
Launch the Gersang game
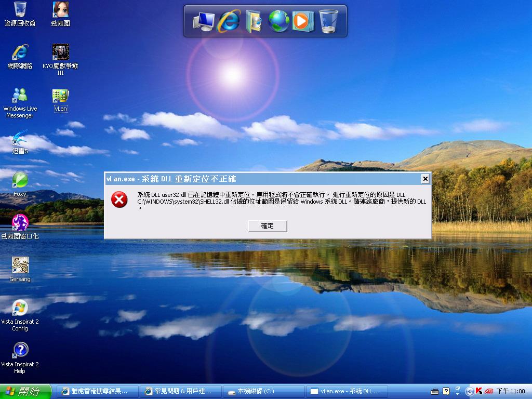(20, 266)
